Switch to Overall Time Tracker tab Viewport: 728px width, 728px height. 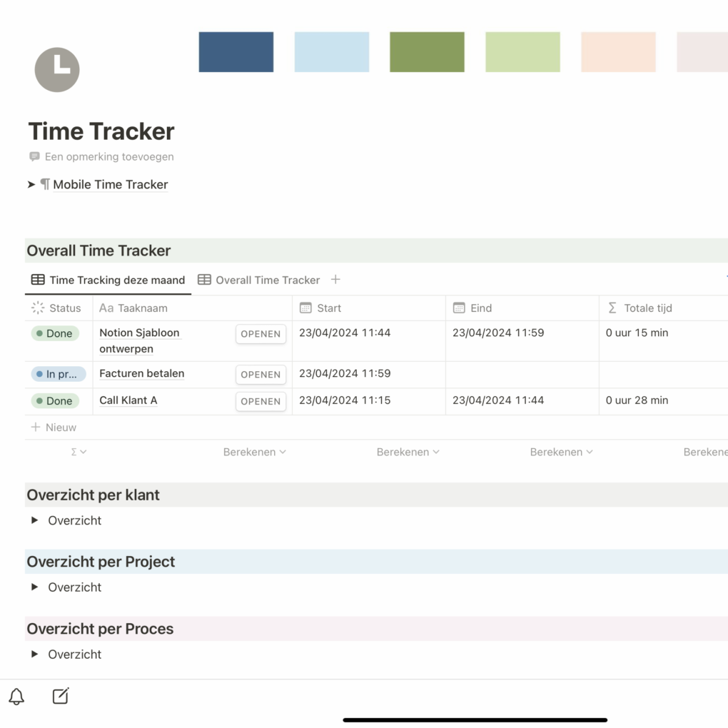point(259,280)
